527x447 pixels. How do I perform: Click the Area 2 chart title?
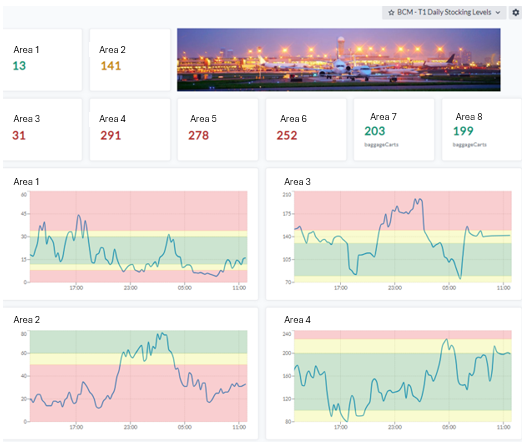tap(27, 320)
